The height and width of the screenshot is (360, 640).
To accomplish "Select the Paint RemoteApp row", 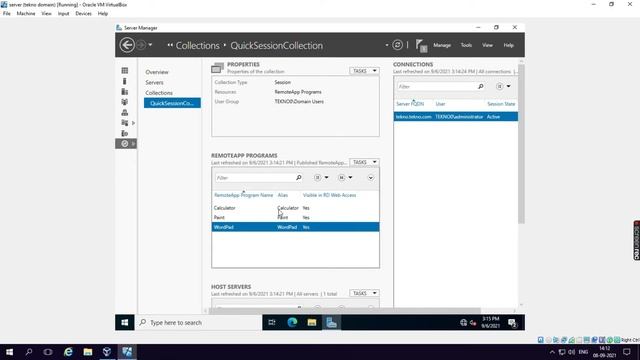I will (x=296, y=218).
